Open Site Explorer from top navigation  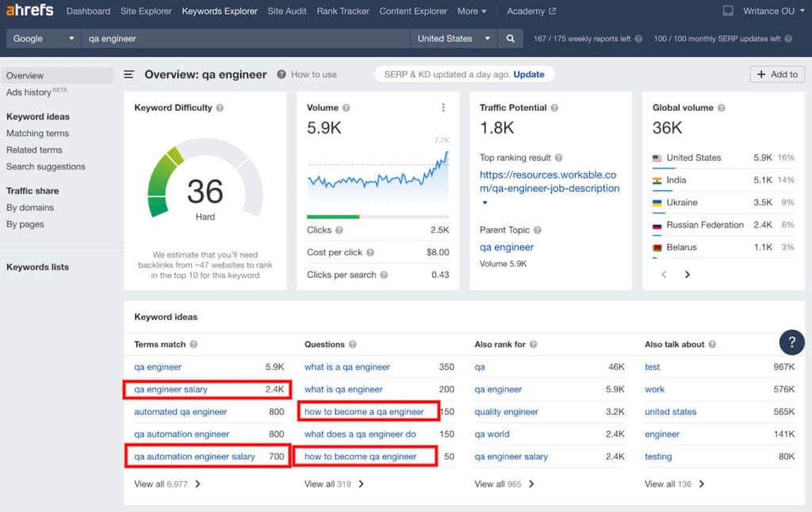coord(146,11)
